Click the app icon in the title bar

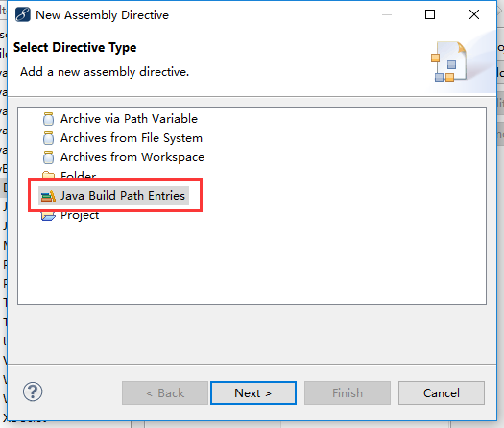point(23,14)
